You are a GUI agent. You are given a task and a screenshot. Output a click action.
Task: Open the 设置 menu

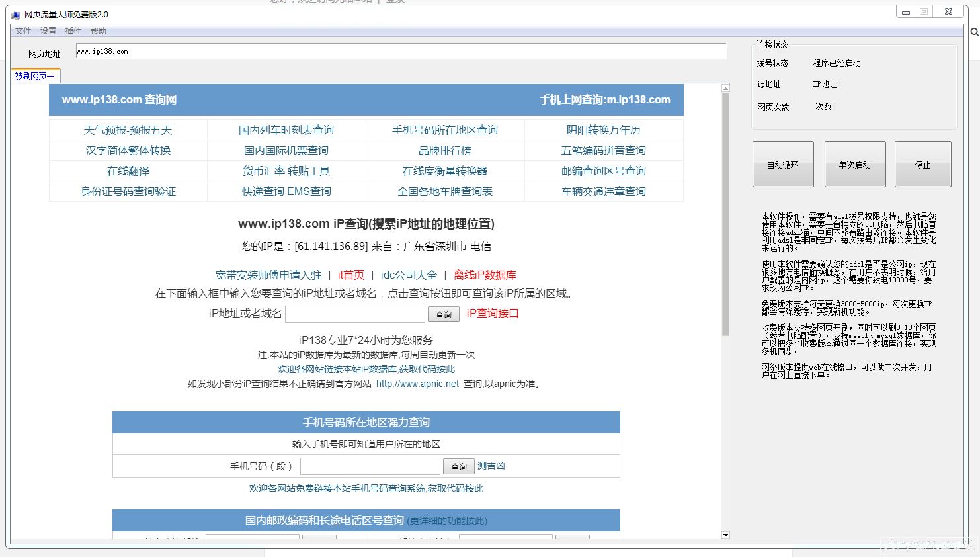pyautogui.click(x=48, y=30)
